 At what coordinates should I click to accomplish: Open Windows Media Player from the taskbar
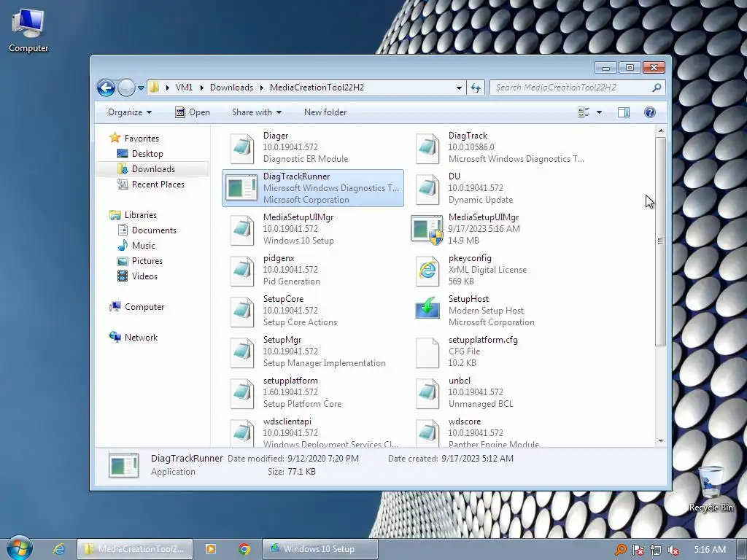[x=210, y=549]
